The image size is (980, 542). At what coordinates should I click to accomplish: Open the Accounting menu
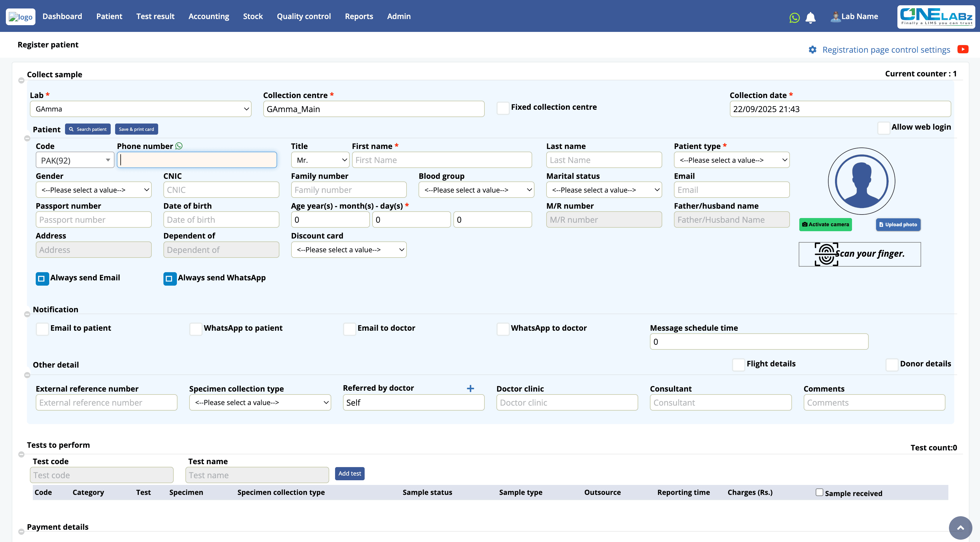click(209, 16)
